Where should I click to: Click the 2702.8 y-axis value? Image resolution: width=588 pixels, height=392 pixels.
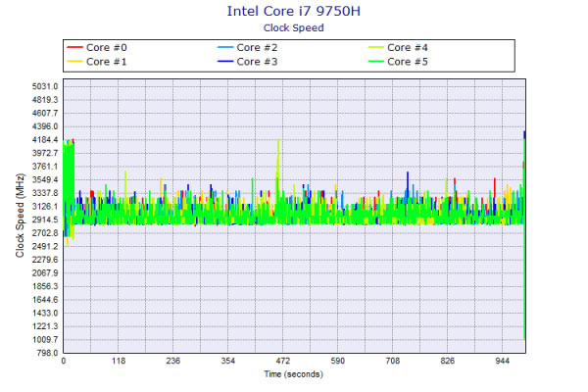pyautogui.click(x=45, y=233)
